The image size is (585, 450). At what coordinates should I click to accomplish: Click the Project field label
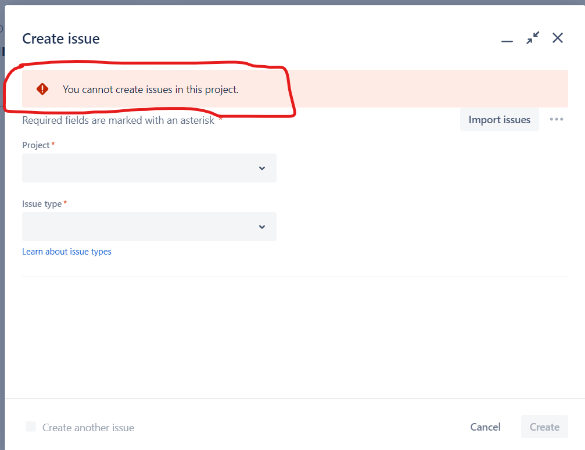(x=36, y=145)
